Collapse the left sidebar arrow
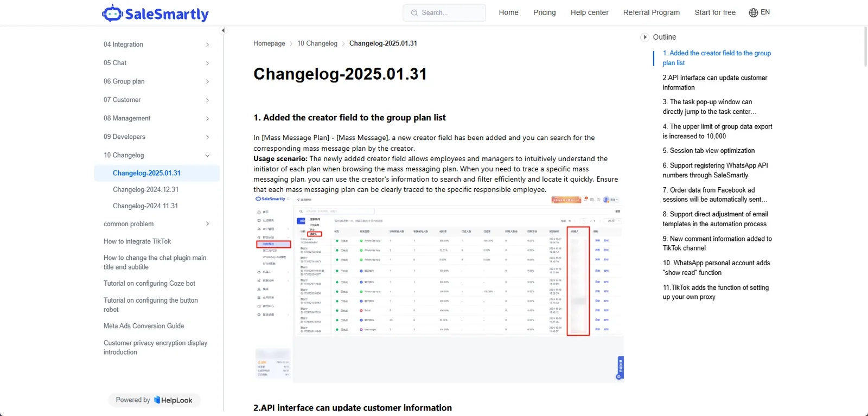 (223, 30)
